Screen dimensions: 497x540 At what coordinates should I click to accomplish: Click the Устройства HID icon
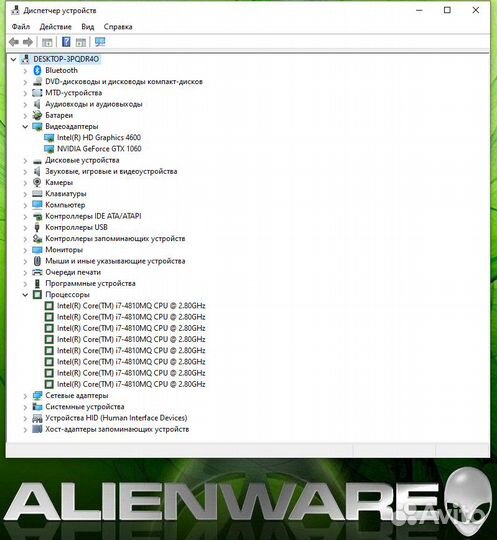[x=37, y=418]
